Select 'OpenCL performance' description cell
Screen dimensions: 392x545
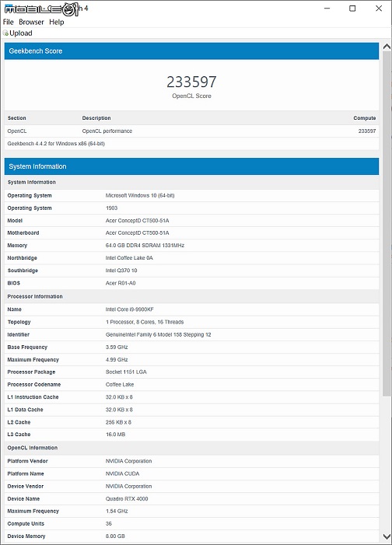(x=107, y=131)
